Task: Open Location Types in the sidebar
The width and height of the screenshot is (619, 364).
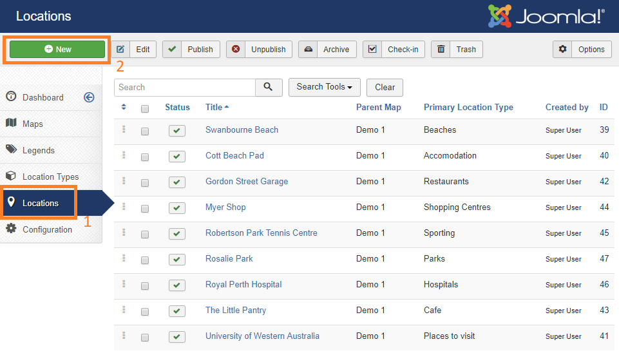Action: (50, 177)
